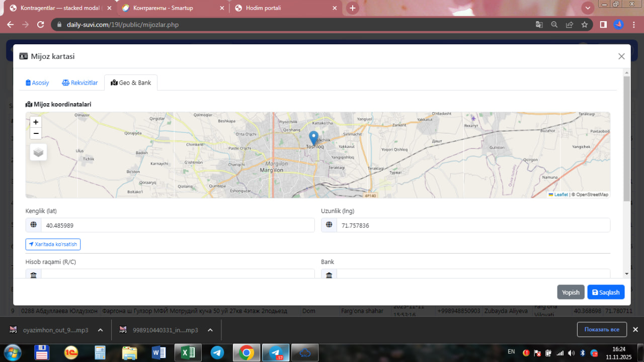The height and width of the screenshot is (362, 644).
Task: Open the map layers control
Action: 38,152
